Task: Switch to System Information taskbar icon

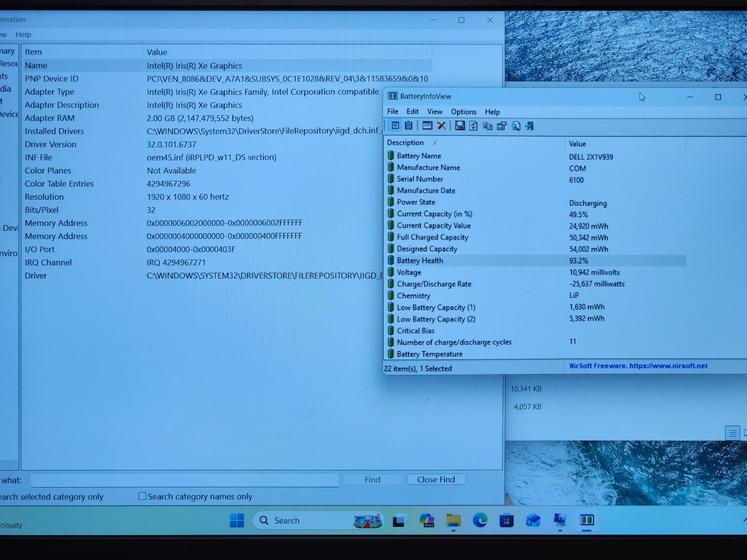Action: point(560,519)
